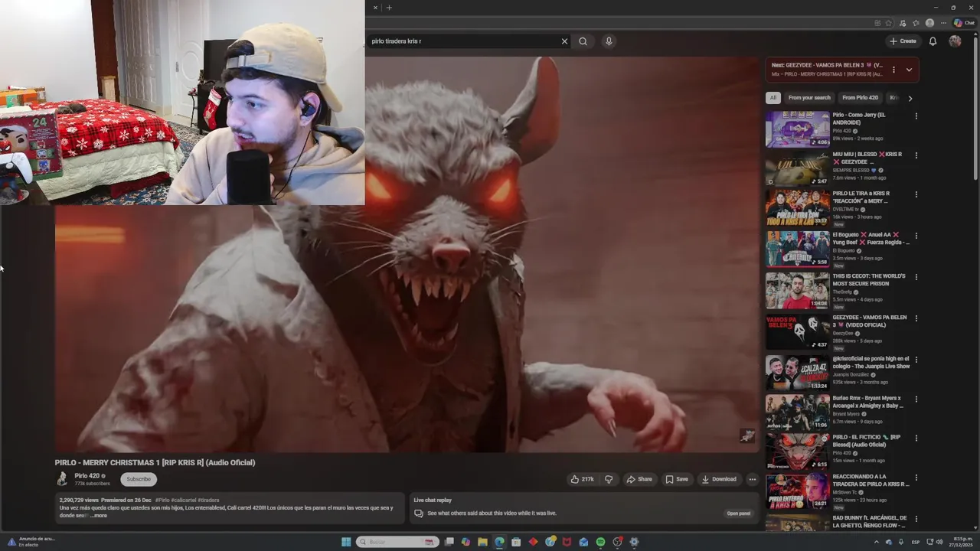Open the live chat replay panel
The width and height of the screenshot is (980, 551).
(738, 514)
